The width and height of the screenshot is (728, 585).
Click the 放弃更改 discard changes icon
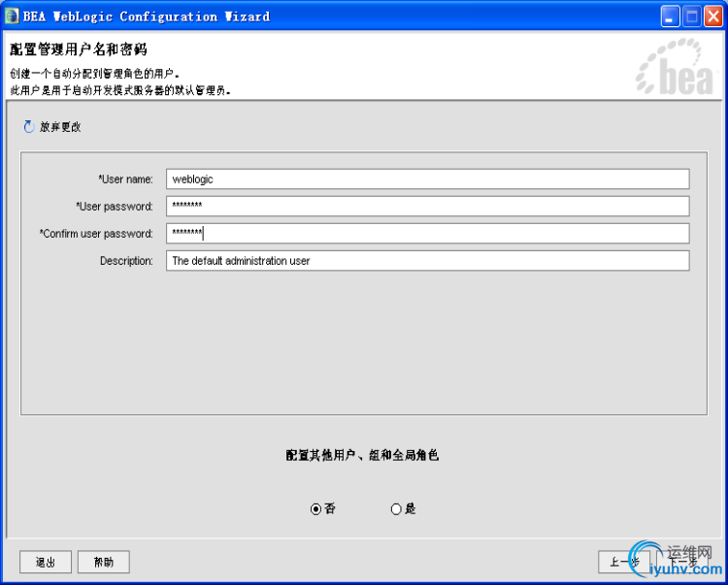point(29,127)
